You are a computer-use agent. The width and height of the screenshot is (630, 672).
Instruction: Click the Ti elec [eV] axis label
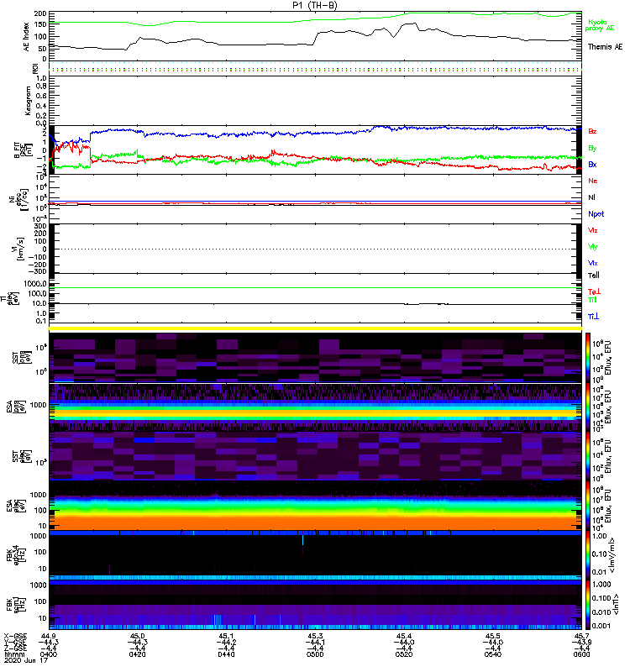tap(11, 298)
